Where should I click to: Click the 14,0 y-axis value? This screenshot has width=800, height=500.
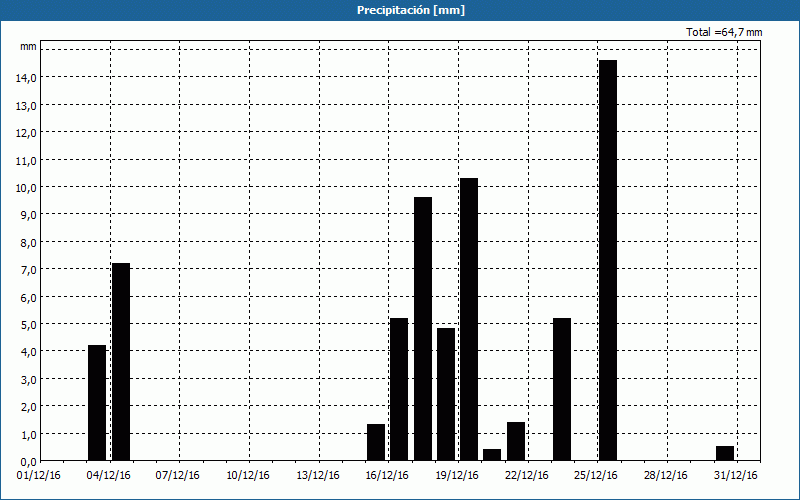26,78
